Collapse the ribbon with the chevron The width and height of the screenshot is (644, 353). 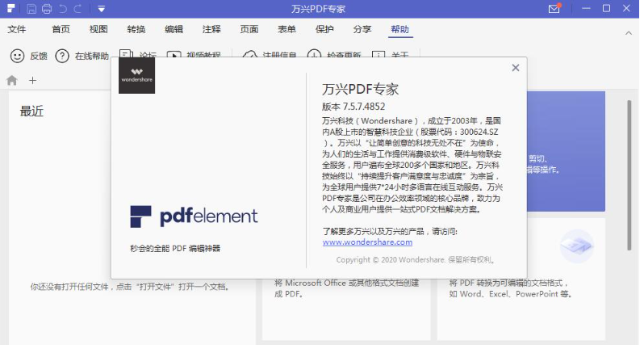click(x=629, y=33)
